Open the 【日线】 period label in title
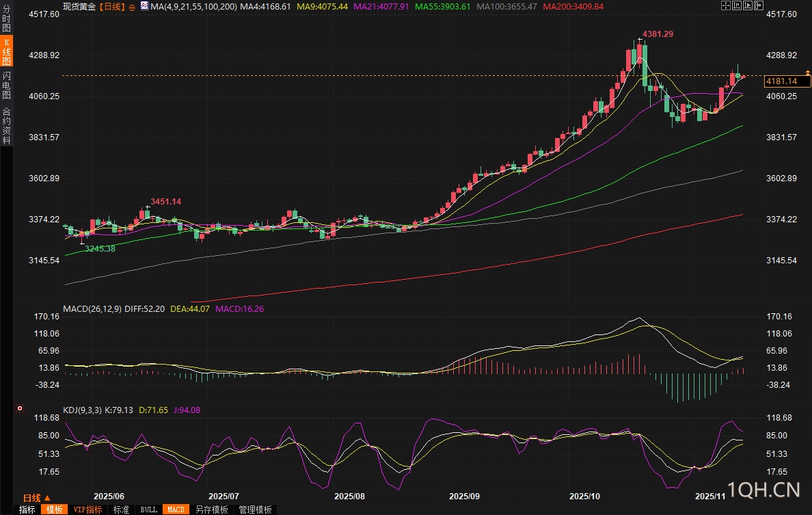812x515 pixels. [x=112, y=6]
